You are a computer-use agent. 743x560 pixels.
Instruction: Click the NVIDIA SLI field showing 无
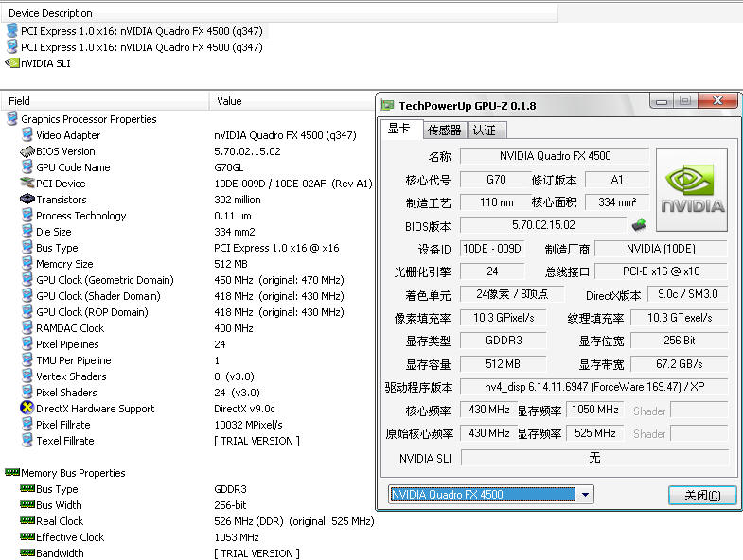pyautogui.click(x=594, y=458)
